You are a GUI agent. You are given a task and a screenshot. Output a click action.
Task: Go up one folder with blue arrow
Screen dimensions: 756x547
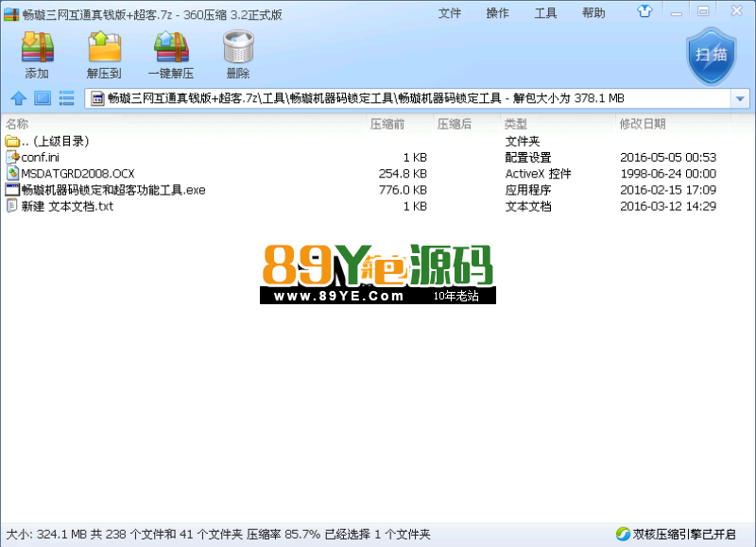(x=19, y=98)
